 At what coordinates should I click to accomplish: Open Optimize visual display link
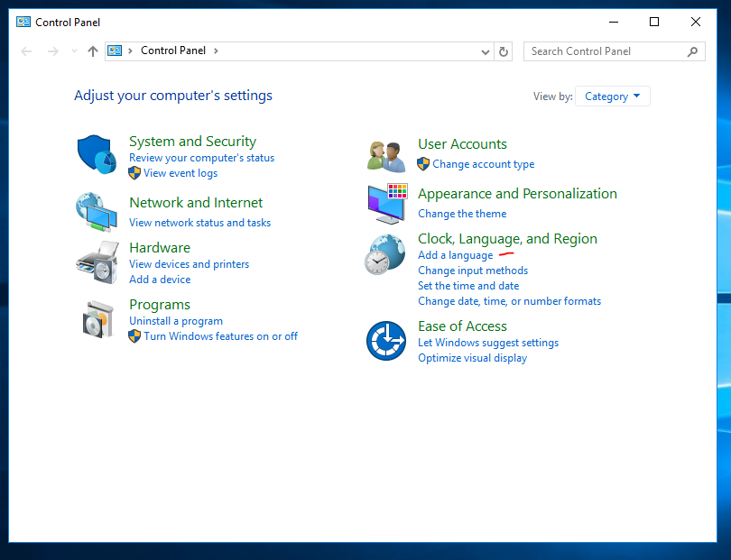[473, 358]
